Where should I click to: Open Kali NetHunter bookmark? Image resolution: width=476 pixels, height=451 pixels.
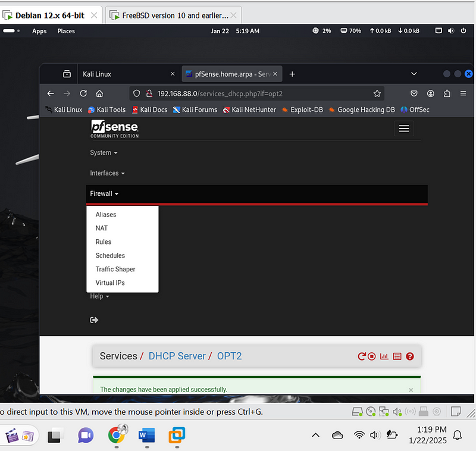(x=249, y=110)
